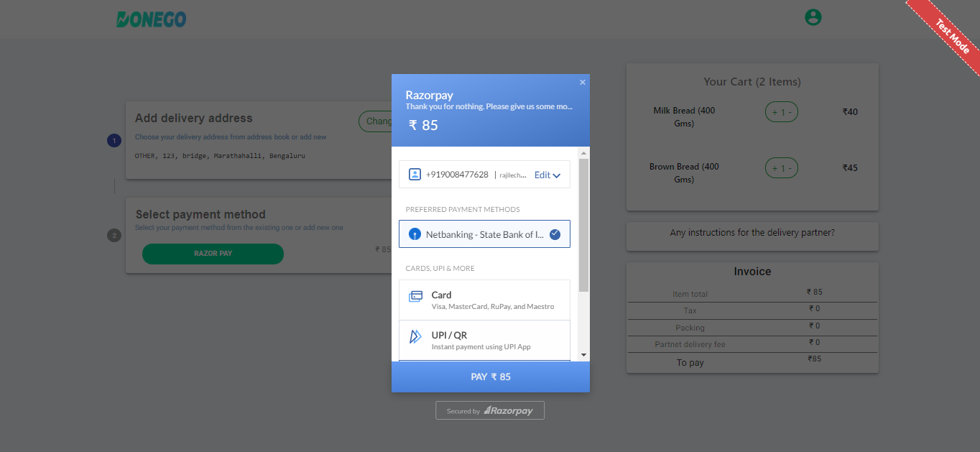Click the contact person icon in Razorpay
Screen dimensions: 980x452
[x=415, y=175]
